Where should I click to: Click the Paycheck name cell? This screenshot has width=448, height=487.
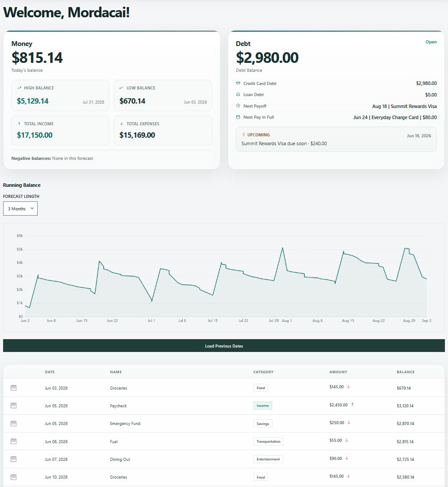click(x=118, y=406)
